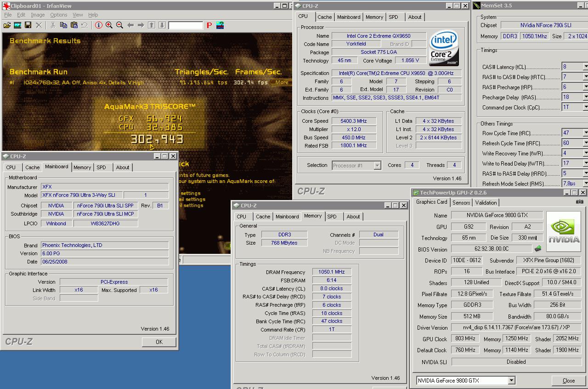Go to previous image with left arrow
Screen dimensions: 588x389
click(x=130, y=25)
